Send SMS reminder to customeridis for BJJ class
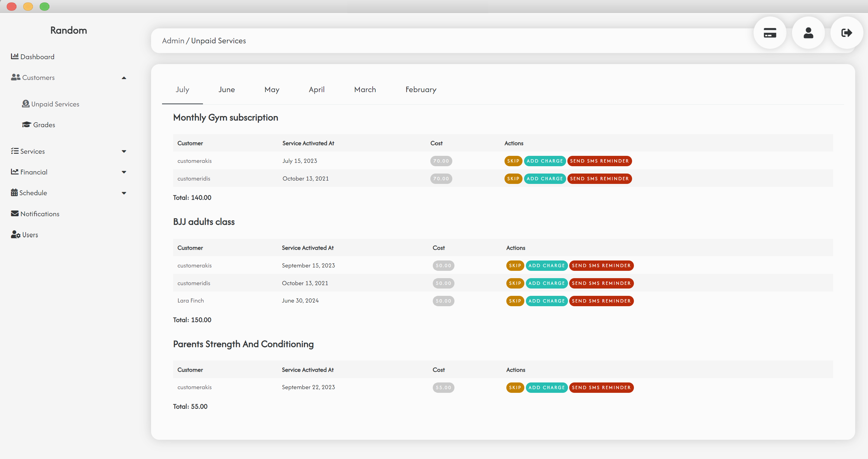 [601, 283]
